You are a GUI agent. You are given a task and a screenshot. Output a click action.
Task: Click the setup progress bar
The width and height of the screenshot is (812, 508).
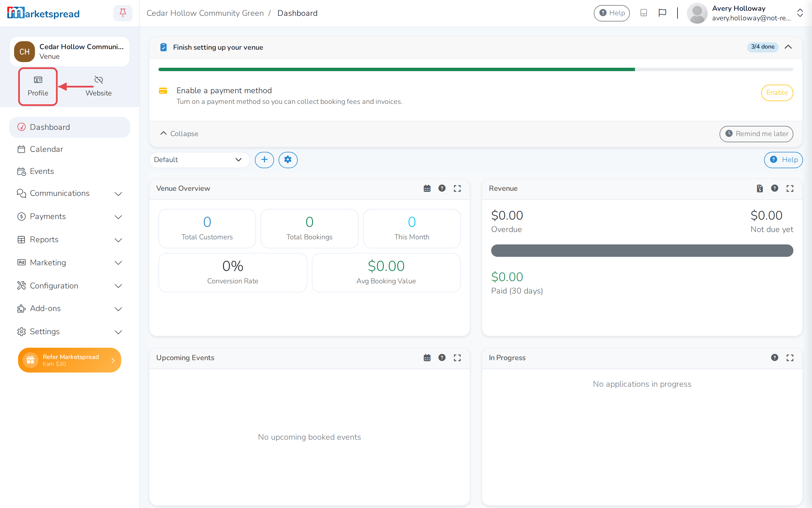click(x=475, y=69)
